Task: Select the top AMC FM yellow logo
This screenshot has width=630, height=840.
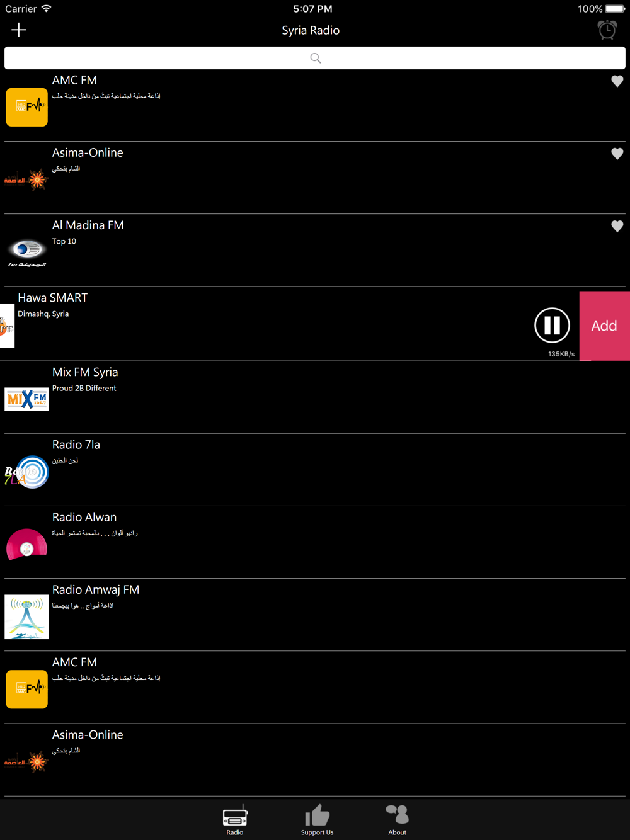Action: coord(27,107)
